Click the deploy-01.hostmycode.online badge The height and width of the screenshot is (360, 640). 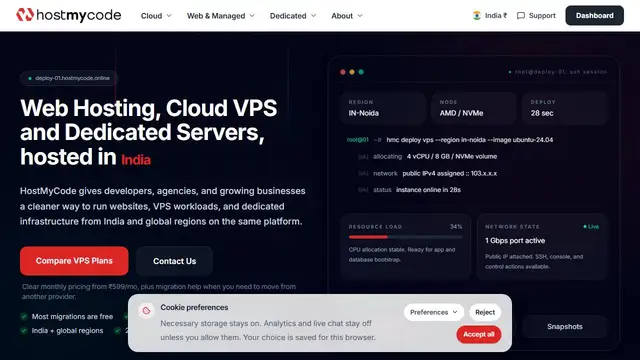click(69, 78)
